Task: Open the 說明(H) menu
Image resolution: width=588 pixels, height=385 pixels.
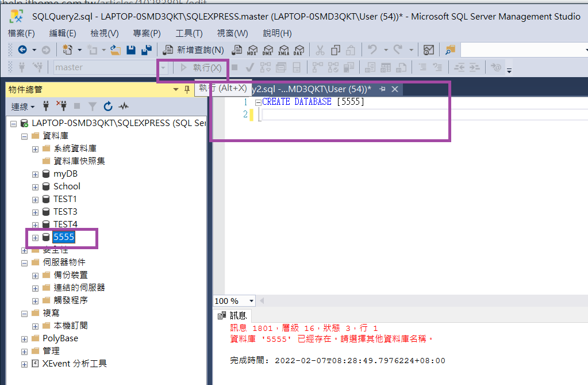Action: (x=277, y=33)
